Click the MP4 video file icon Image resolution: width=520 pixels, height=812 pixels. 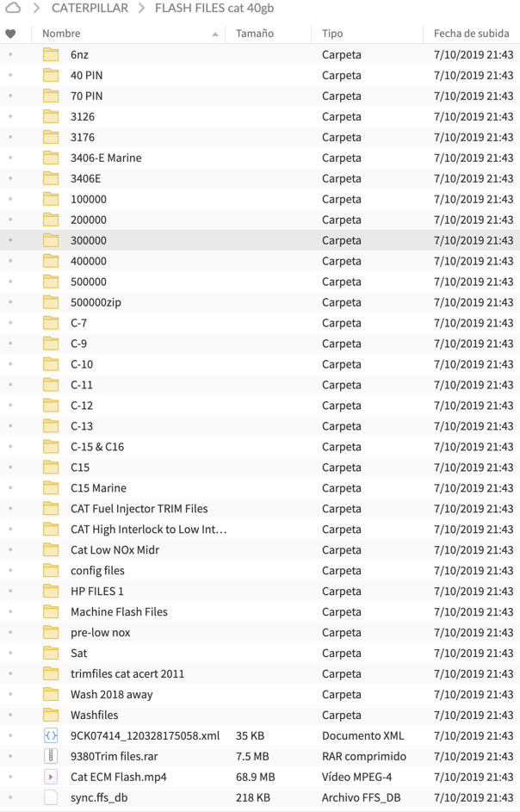pyautogui.click(x=51, y=777)
